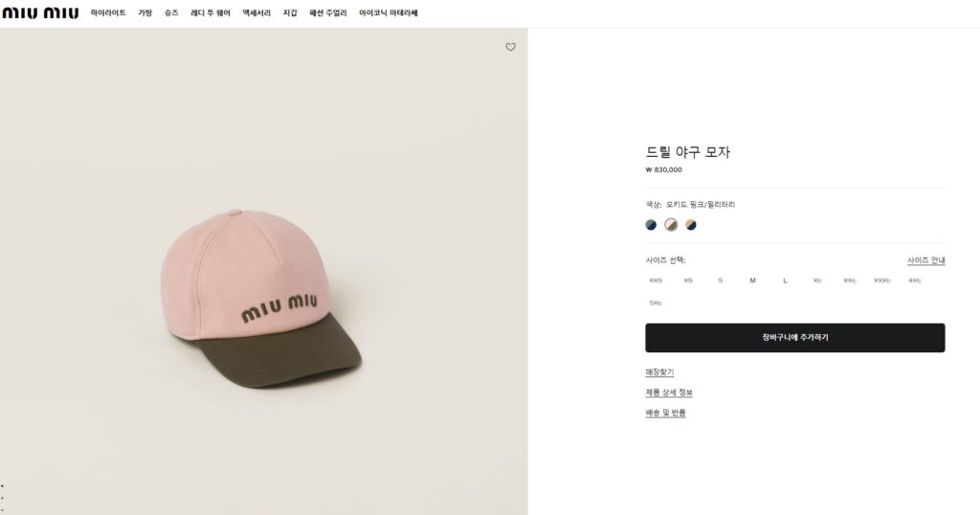Image resolution: width=980 pixels, height=515 pixels.
Task: Choose the orchid pink/military color swatch
Action: (x=671, y=225)
